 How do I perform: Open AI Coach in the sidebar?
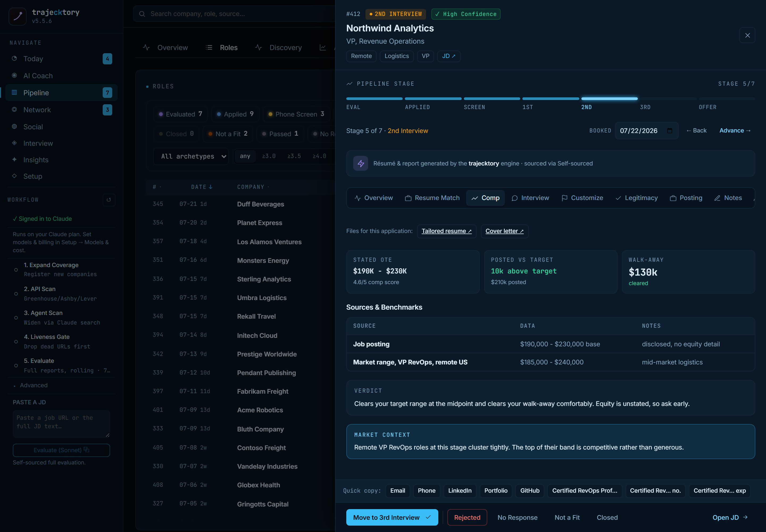pyautogui.click(x=61, y=76)
